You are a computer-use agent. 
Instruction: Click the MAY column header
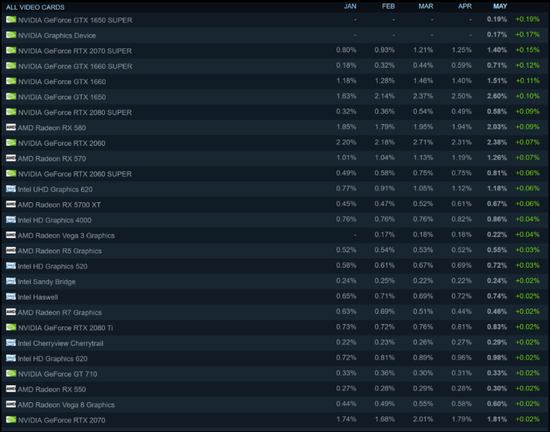coord(500,6)
